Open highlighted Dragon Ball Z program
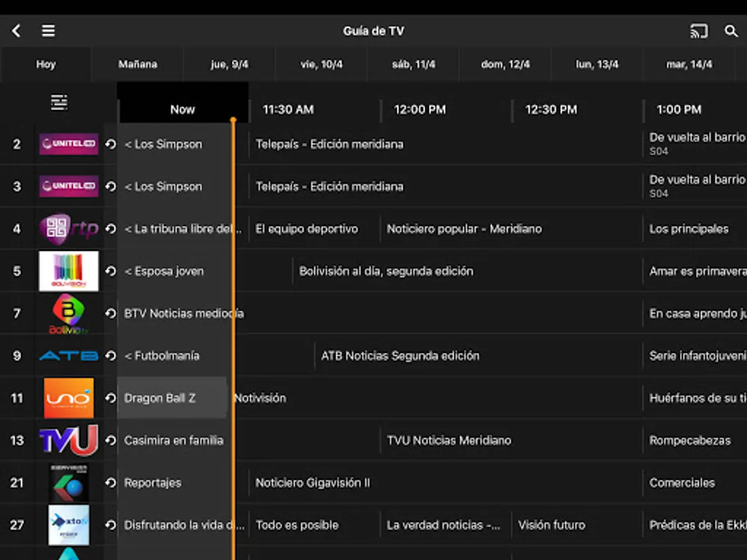Screen dimensions: 747x560 tap(172, 398)
